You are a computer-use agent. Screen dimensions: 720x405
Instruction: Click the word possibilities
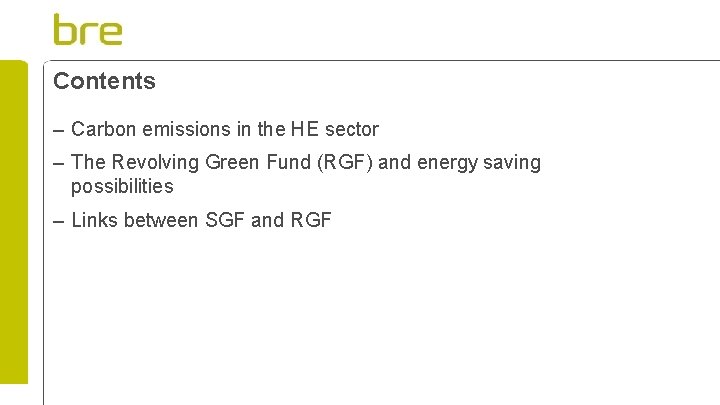[x=122, y=186]
